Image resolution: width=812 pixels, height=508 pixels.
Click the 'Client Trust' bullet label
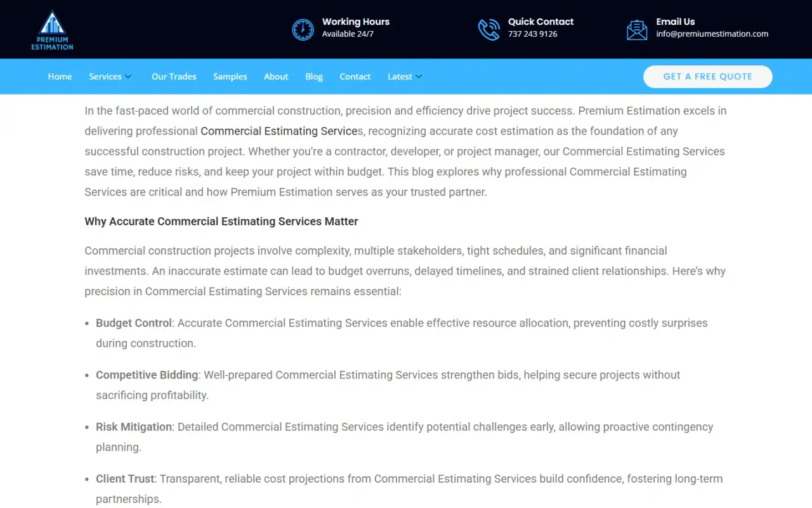click(125, 479)
